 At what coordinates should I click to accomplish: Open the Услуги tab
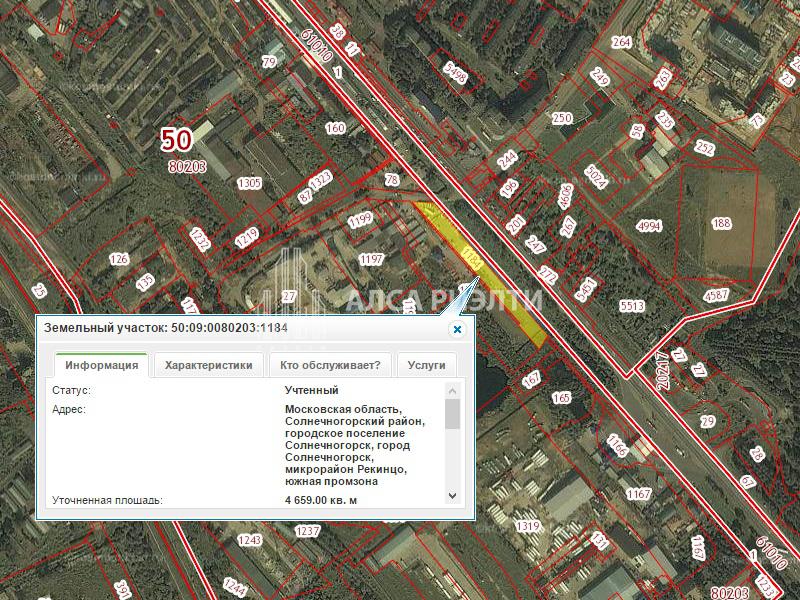click(427, 365)
